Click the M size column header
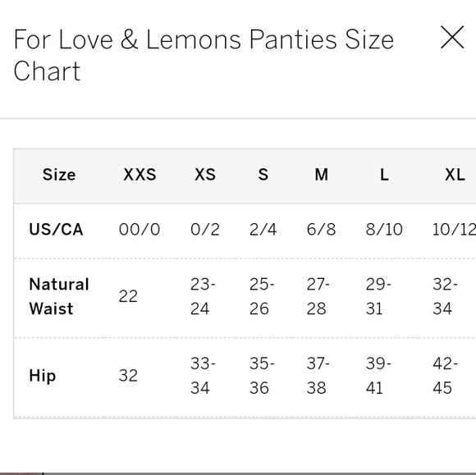 point(321,175)
